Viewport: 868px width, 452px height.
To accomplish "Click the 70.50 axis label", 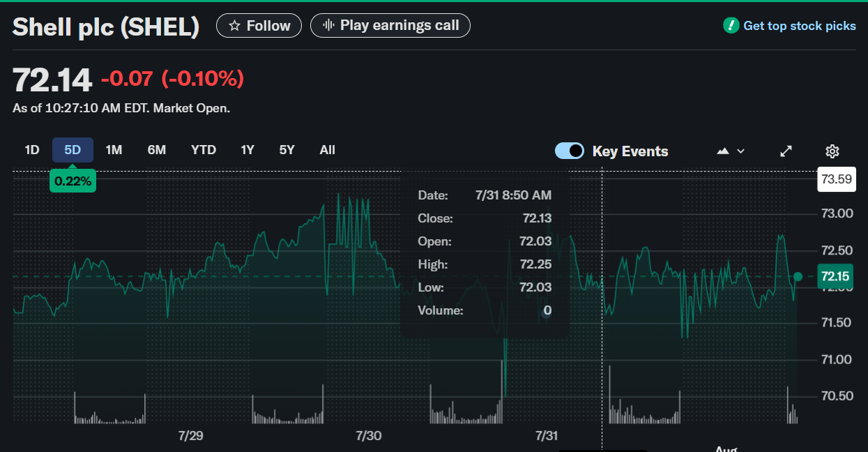I will pyautogui.click(x=836, y=396).
